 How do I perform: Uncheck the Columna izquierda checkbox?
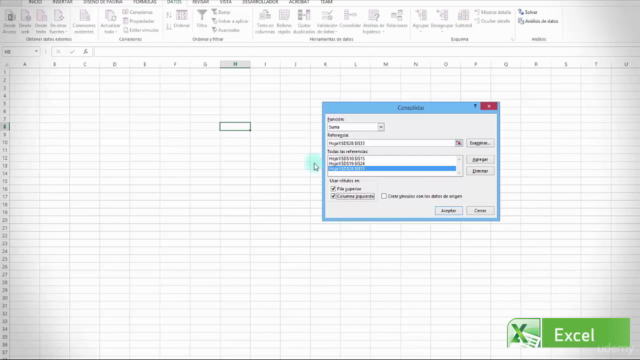[333, 196]
